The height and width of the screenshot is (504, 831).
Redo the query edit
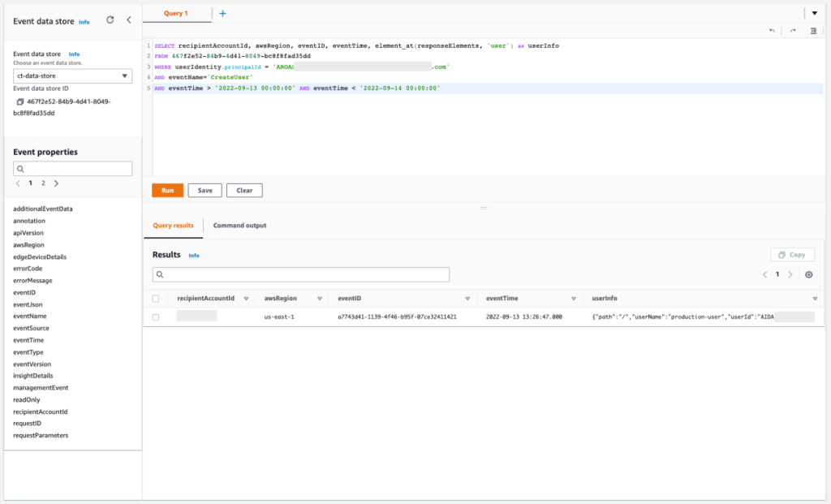coord(791,30)
